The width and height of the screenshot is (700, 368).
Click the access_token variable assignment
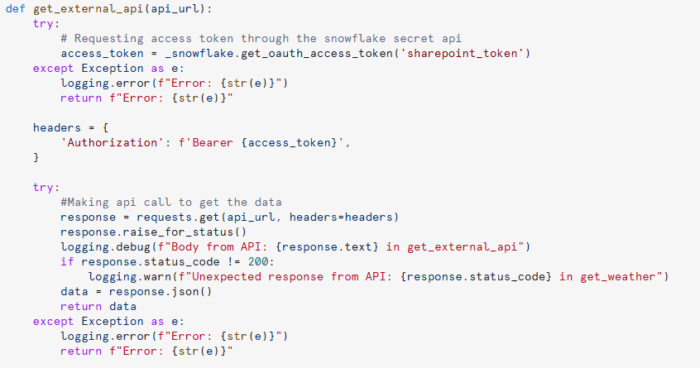102,54
